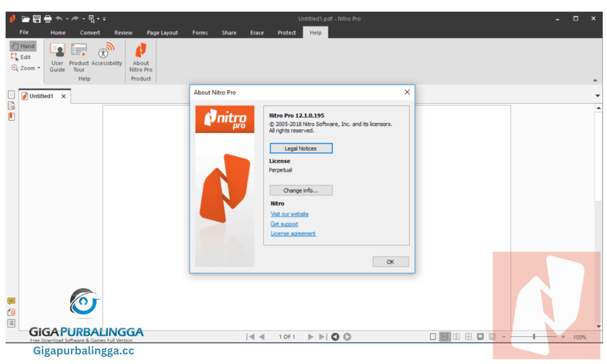Follow the Get support link

click(284, 224)
